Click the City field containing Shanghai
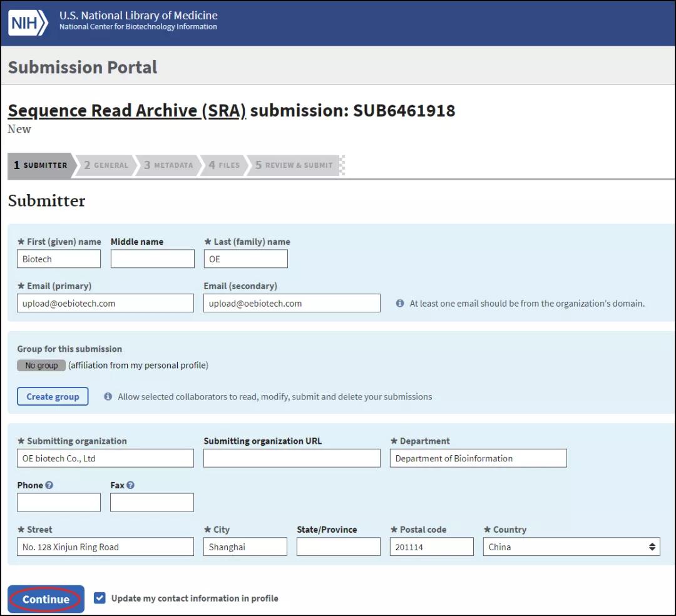The height and width of the screenshot is (616, 676). (x=245, y=547)
